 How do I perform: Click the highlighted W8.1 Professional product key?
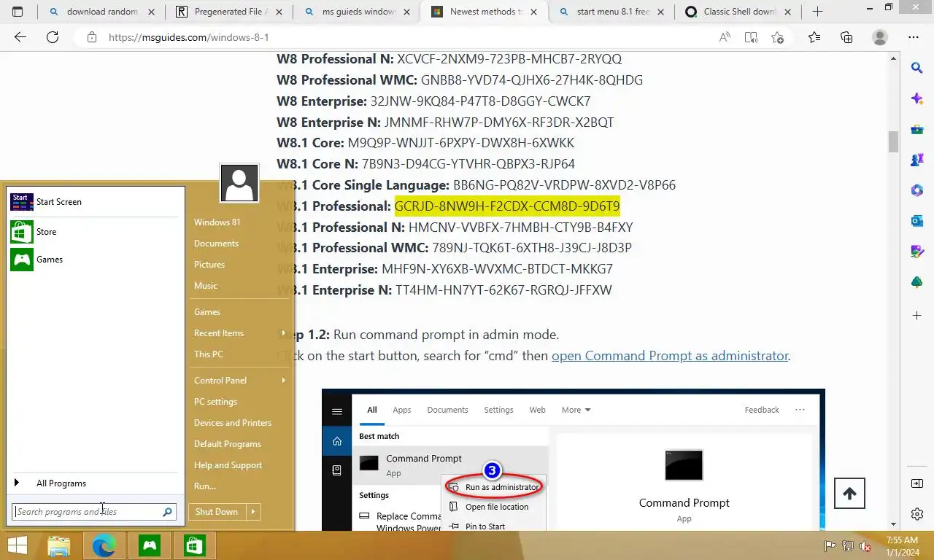507,206
